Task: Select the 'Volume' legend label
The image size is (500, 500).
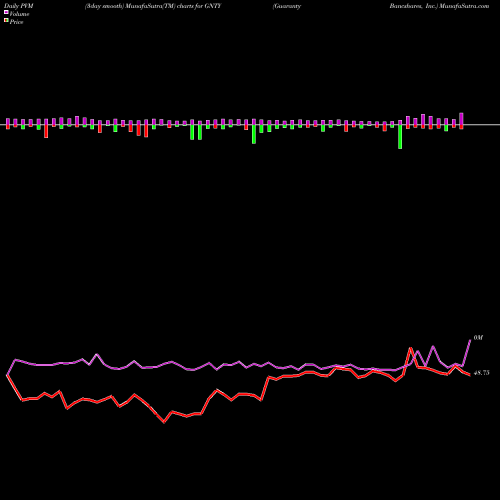Action: click(19, 14)
